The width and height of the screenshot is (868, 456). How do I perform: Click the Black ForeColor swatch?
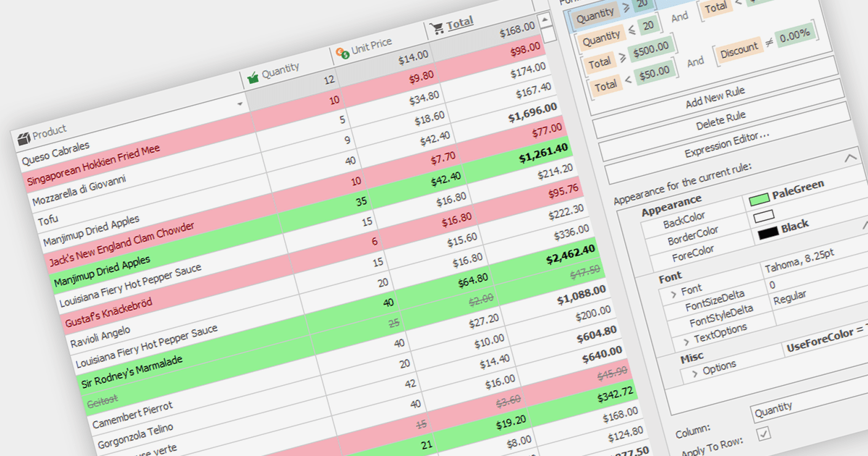pyautogui.click(x=767, y=232)
